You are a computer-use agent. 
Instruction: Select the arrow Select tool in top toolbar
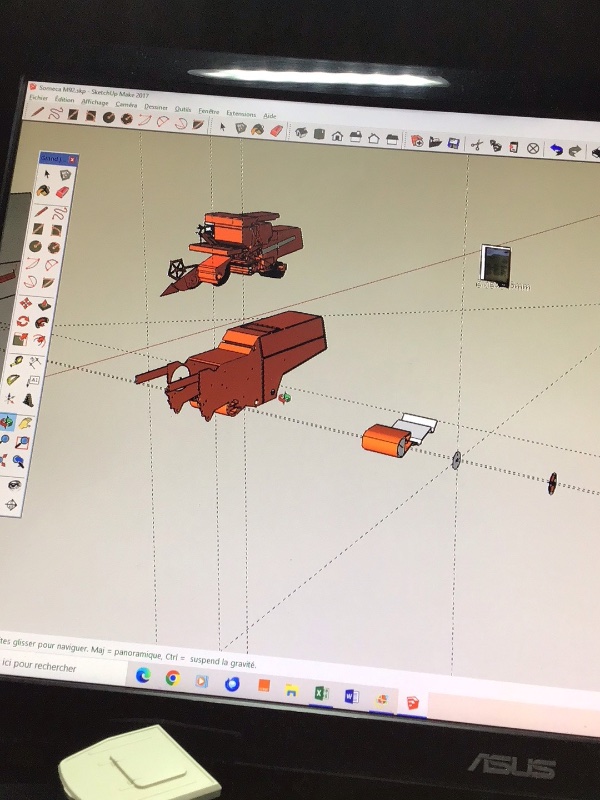pos(222,127)
